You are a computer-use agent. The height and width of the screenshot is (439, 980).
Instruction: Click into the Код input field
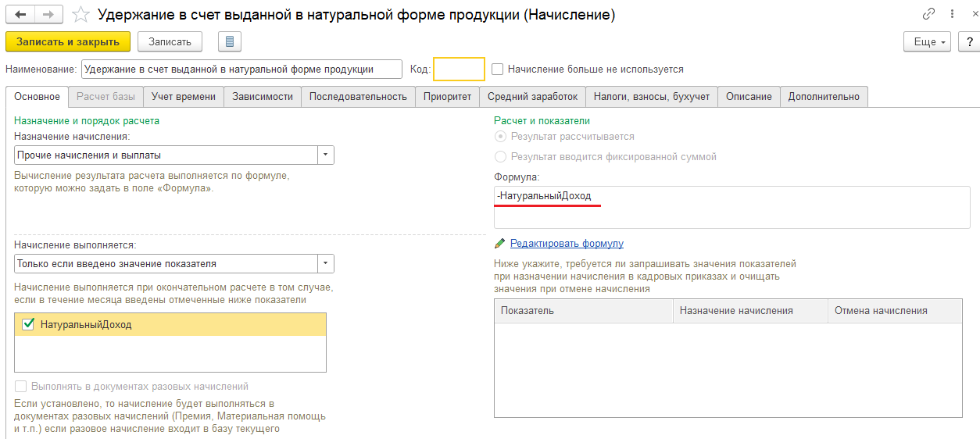coord(459,70)
